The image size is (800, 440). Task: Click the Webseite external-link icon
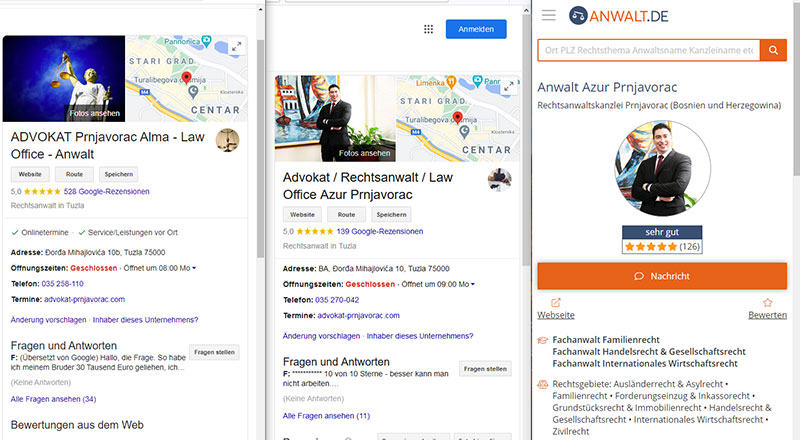click(x=556, y=303)
